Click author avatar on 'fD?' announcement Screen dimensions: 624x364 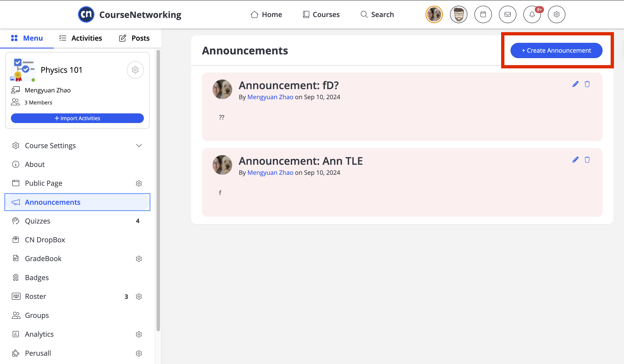[x=222, y=89]
